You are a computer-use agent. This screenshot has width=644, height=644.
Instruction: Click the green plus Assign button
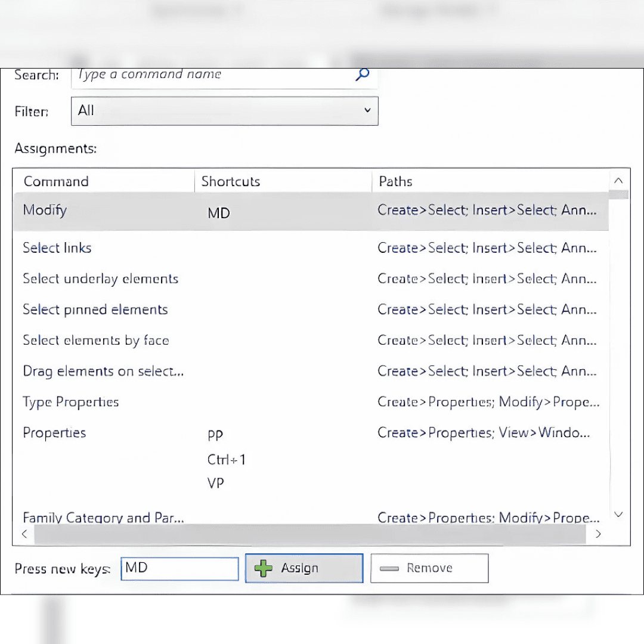coord(304,568)
